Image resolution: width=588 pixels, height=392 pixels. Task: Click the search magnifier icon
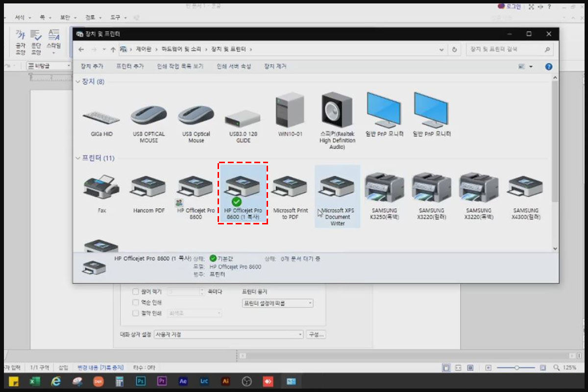[547, 49]
